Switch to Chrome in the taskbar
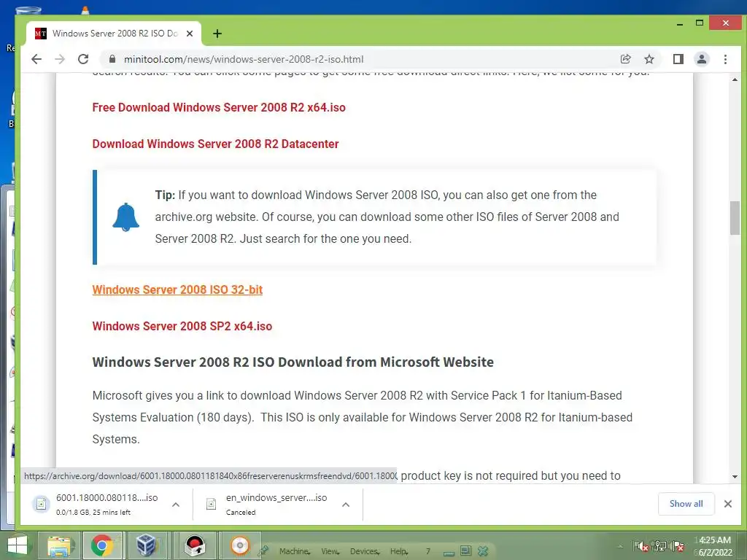The width and height of the screenshot is (747, 560). (101, 545)
